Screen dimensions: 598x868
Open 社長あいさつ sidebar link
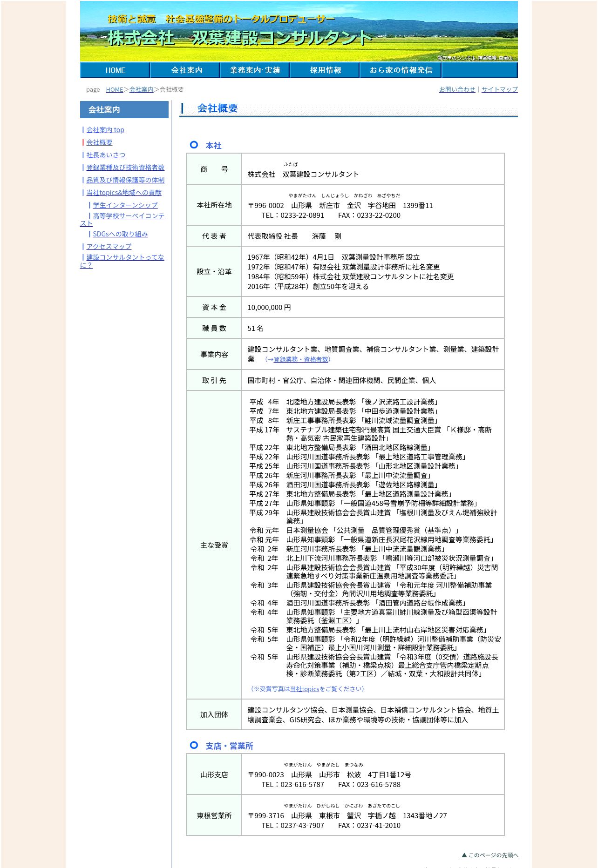pos(106,155)
